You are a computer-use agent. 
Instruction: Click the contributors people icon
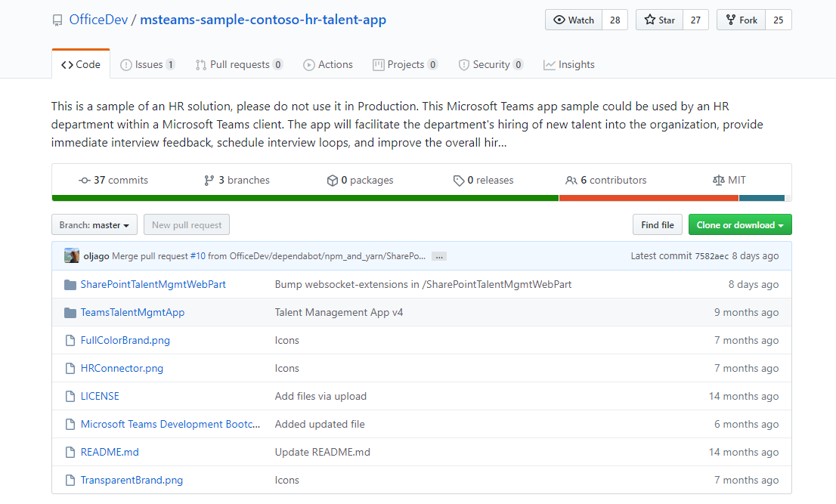pos(571,181)
